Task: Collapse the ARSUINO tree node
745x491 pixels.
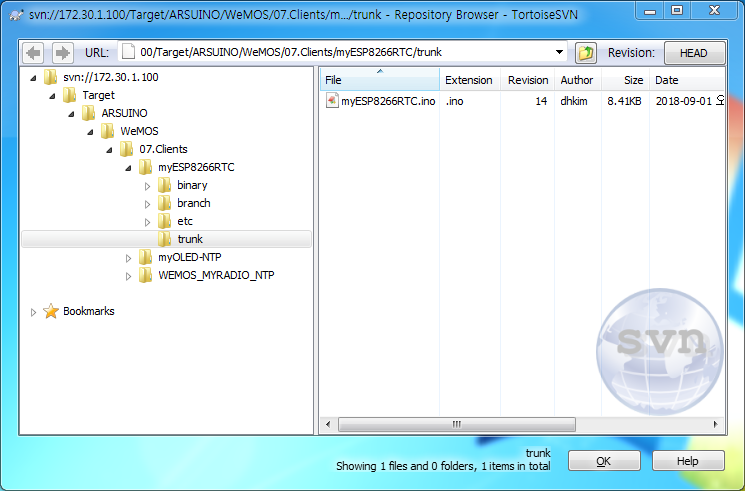Action: 71,114
